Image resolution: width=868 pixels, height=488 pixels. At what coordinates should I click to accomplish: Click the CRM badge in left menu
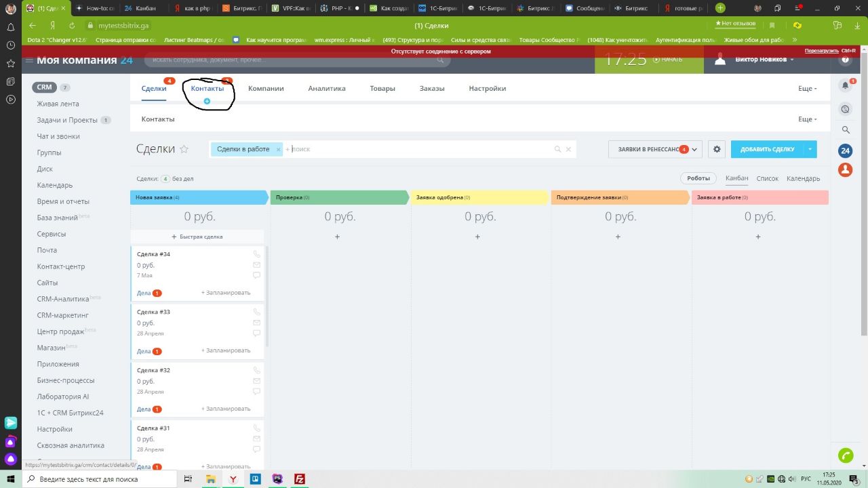(x=44, y=87)
